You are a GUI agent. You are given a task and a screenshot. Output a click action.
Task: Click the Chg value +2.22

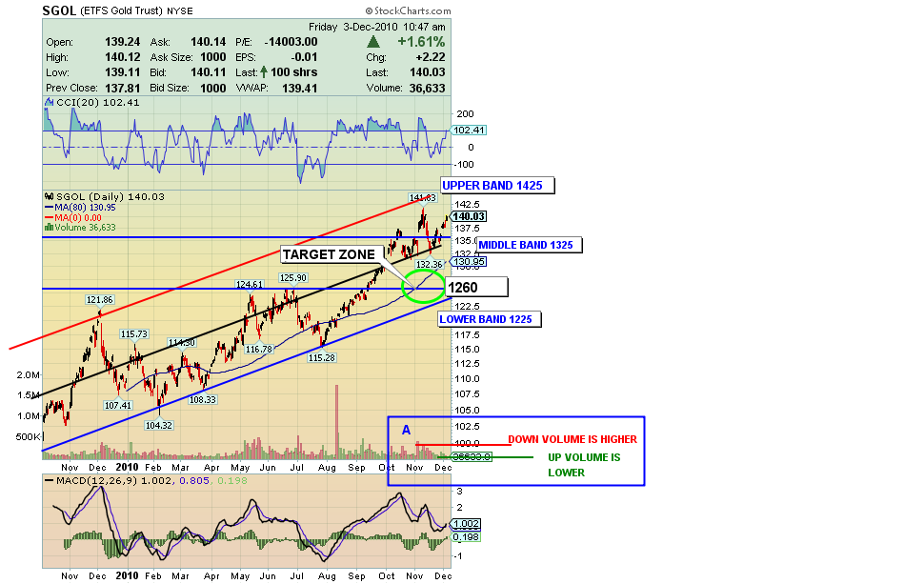coord(431,57)
